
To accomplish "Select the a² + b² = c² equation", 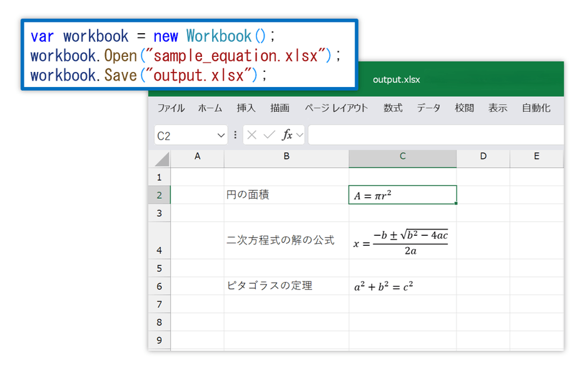I will pos(383,286).
